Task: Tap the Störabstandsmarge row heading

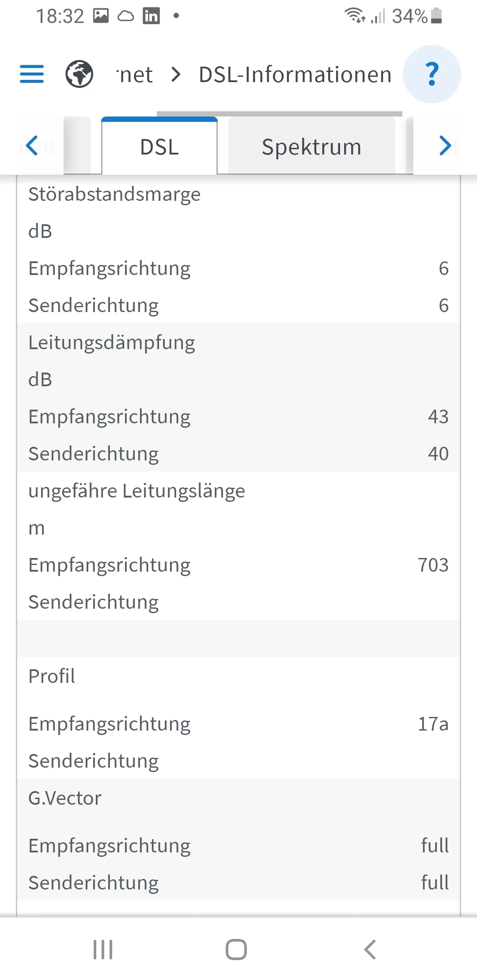Action: [x=114, y=194]
